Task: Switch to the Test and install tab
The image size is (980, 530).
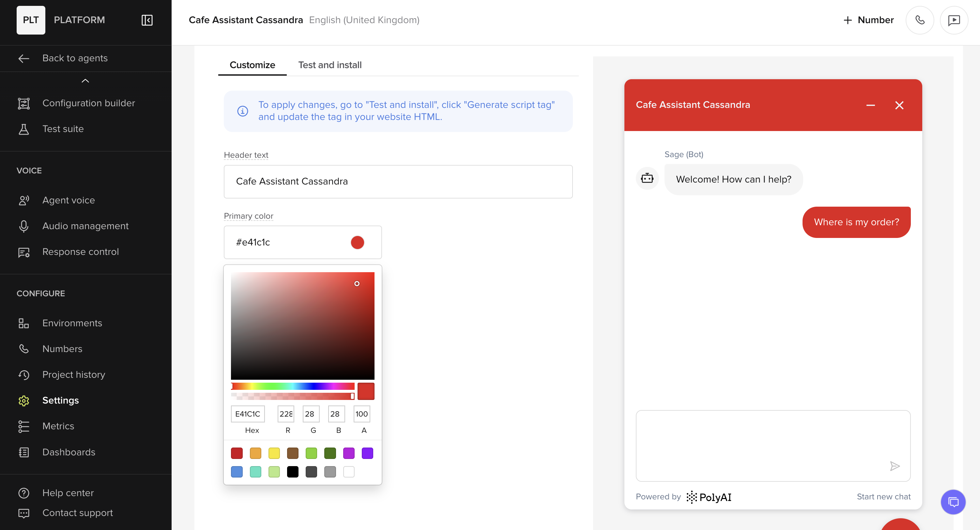Action: coord(329,65)
